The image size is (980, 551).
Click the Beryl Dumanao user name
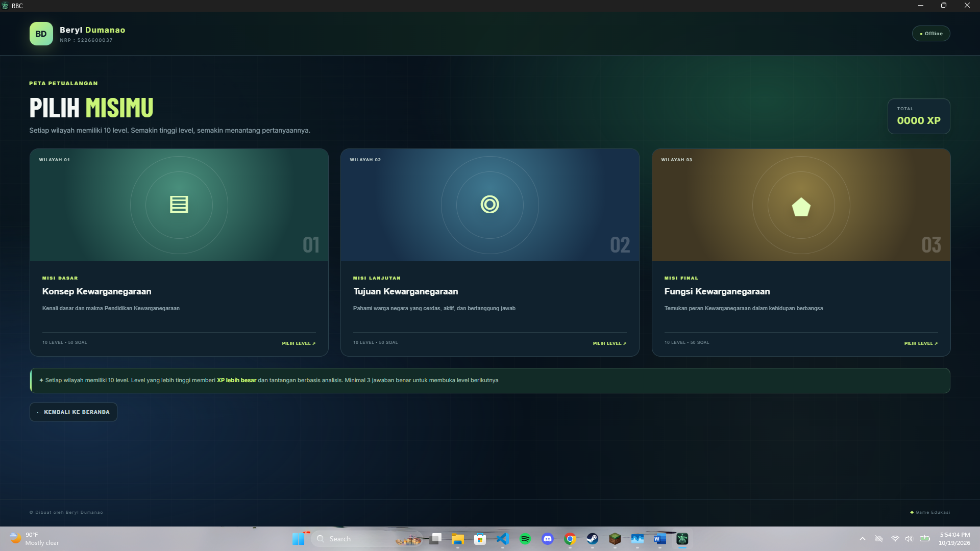coord(92,30)
